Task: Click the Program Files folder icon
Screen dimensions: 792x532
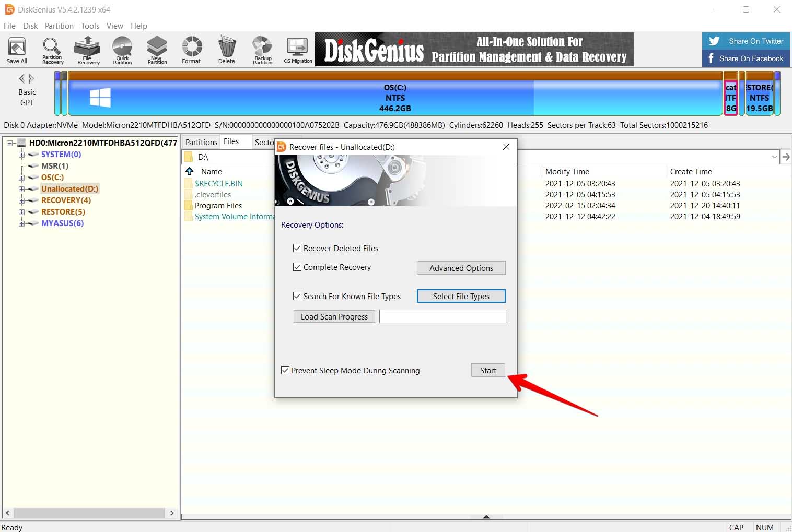Action: click(189, 205)
